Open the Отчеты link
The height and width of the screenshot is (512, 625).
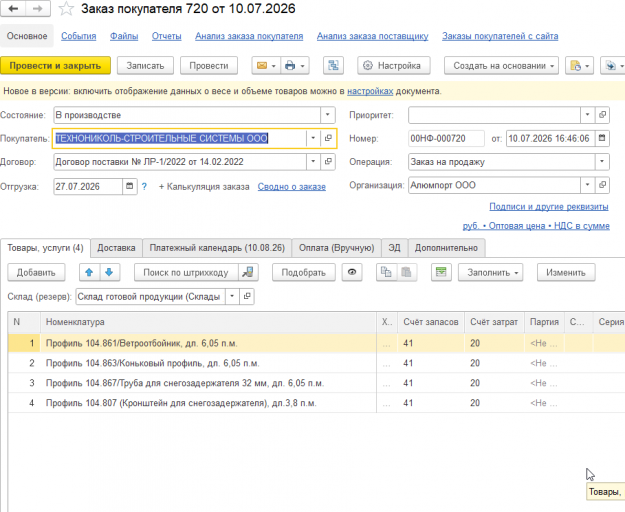[x=167, y=36]
